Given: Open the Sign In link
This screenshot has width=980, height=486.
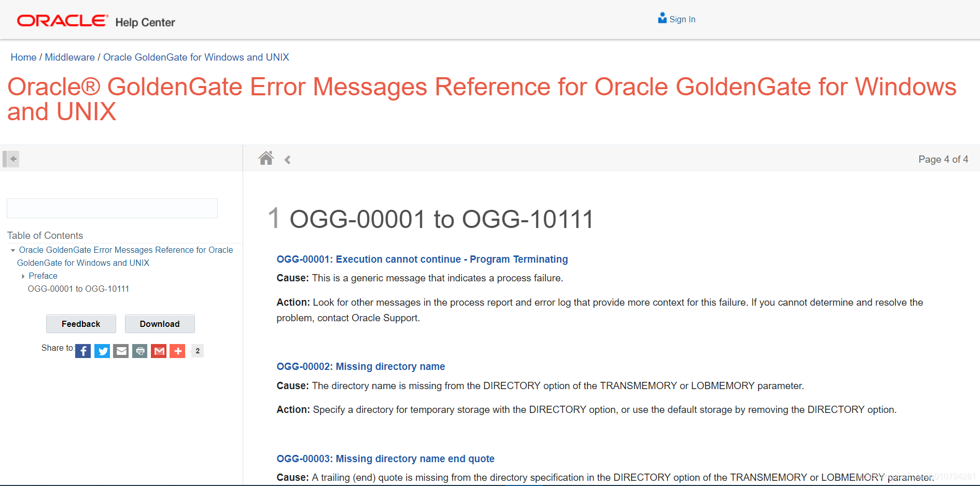Looking at the screenshot, I should pyautogui.click(x=682, y=19).
